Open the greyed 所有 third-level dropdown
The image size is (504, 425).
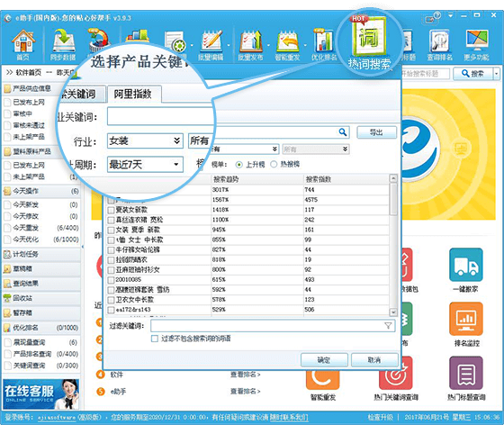coord(316,149)
